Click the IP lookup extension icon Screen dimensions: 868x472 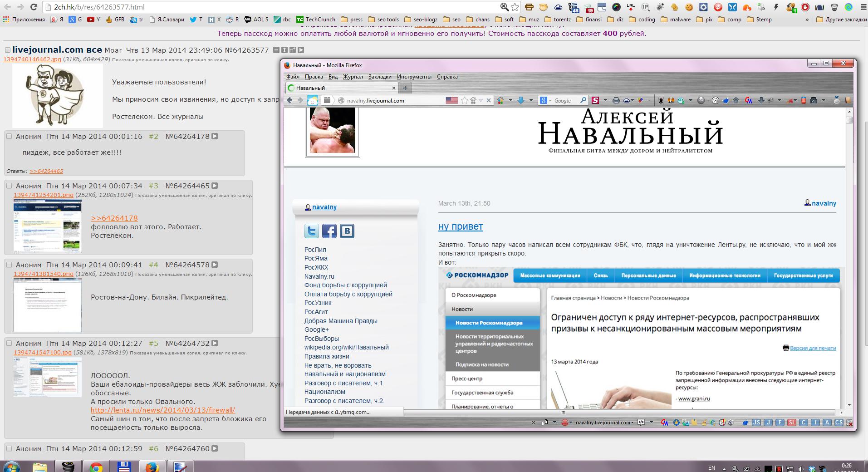point(645,7)
